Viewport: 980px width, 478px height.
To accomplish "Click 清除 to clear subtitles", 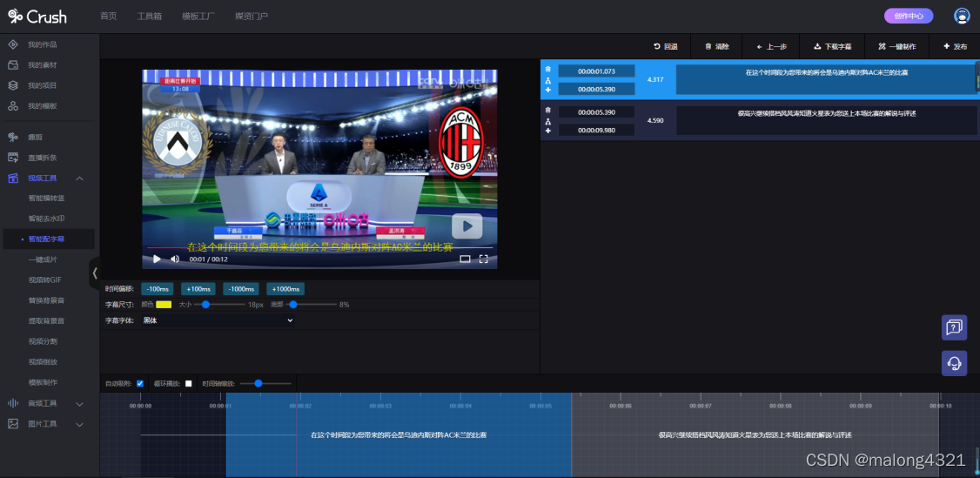I will click(x=716, y=46).
